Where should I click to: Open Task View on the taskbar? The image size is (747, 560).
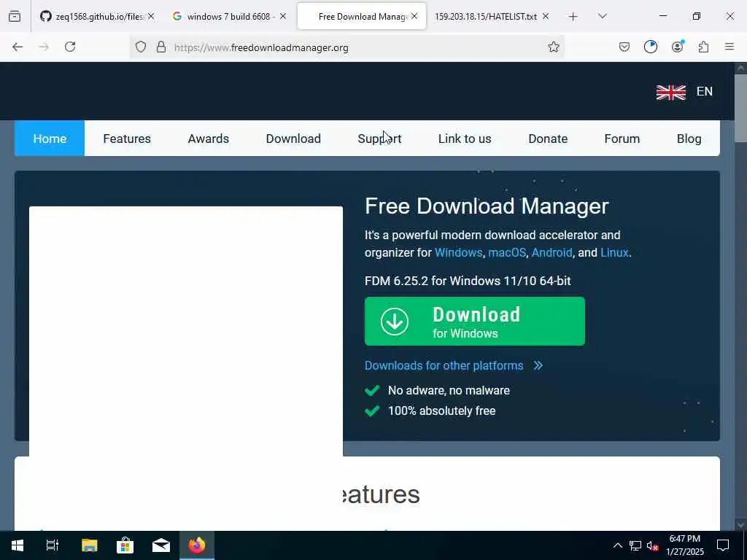tap(53, 545)
